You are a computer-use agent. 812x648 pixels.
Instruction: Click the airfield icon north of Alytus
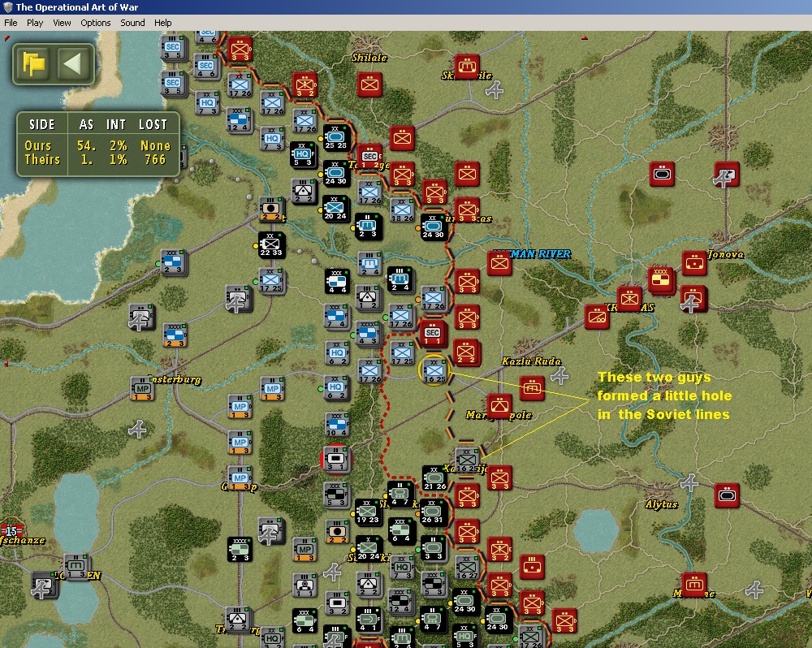(689, 483)
